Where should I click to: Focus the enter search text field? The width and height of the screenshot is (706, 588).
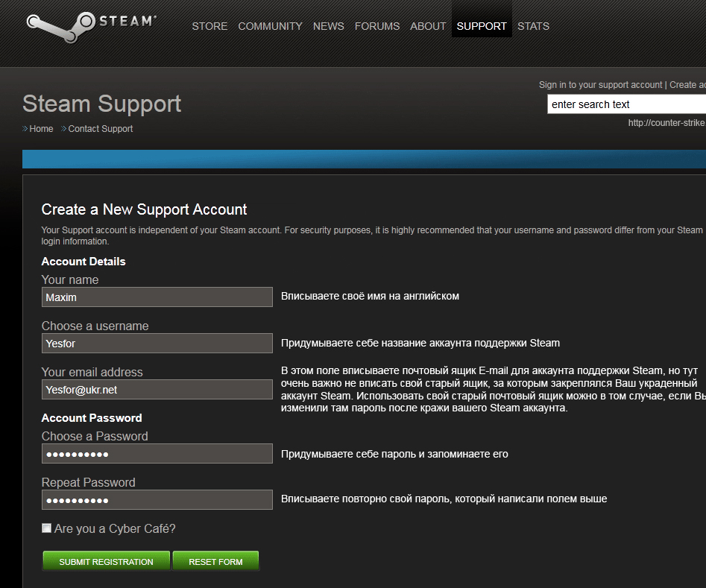tap(626, 104)
